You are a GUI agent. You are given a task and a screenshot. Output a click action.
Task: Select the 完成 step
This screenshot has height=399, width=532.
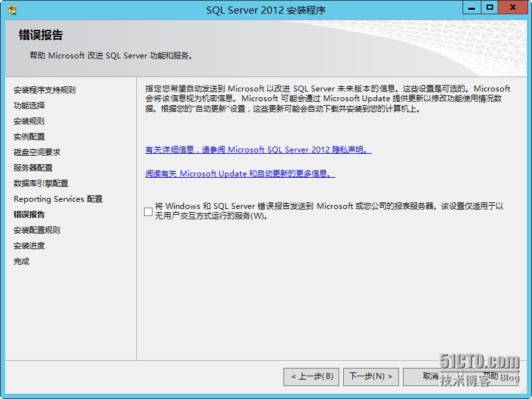(x=21, y=261)
